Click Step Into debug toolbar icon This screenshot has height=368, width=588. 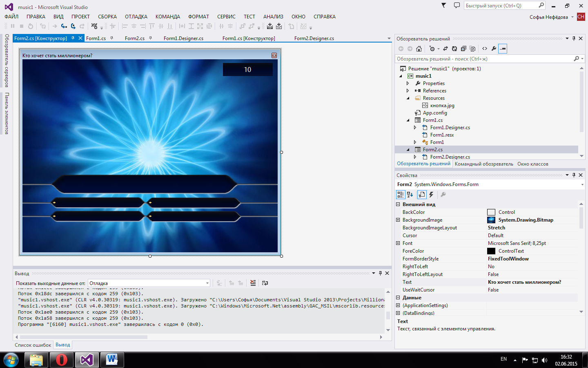[64, 26]
